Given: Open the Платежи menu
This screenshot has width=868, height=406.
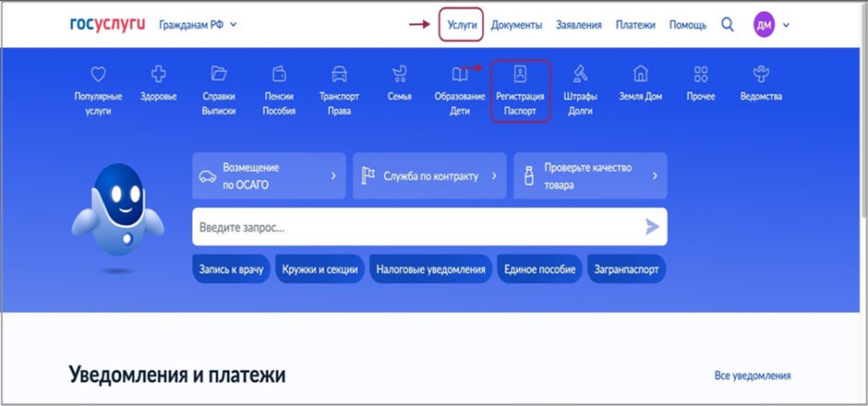Looking at the screenshot, I should (x=635, y=25).
